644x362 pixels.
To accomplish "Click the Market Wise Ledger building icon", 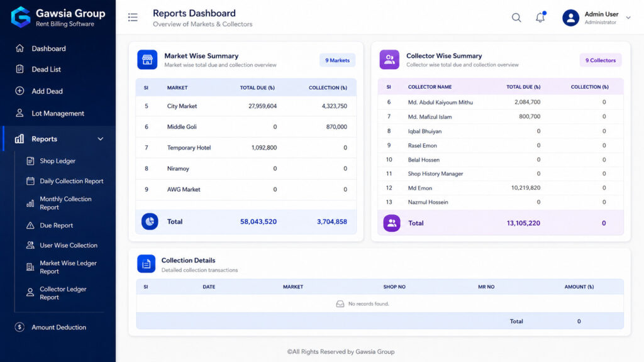I will tap(30, 267).
